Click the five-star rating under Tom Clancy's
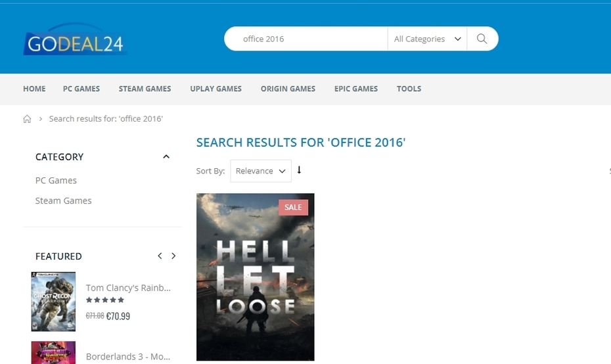 105,300
